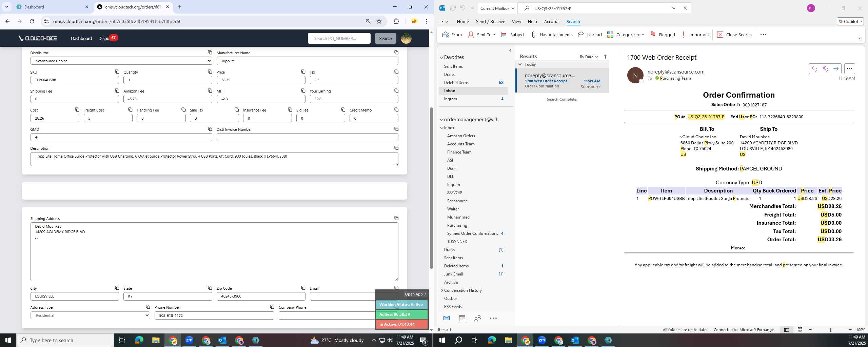
Task: Expand the Conversation History folder
Action: 442,290
